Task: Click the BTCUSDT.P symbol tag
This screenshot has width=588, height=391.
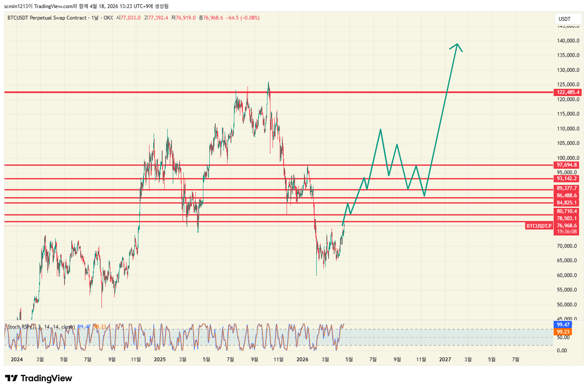Action: (x=539, y=226)
